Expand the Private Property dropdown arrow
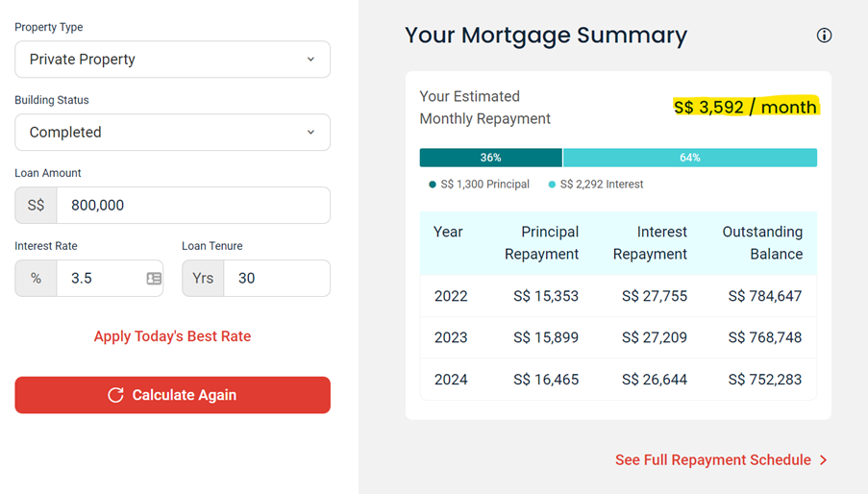The image size is (868, 494). (310, 60)
